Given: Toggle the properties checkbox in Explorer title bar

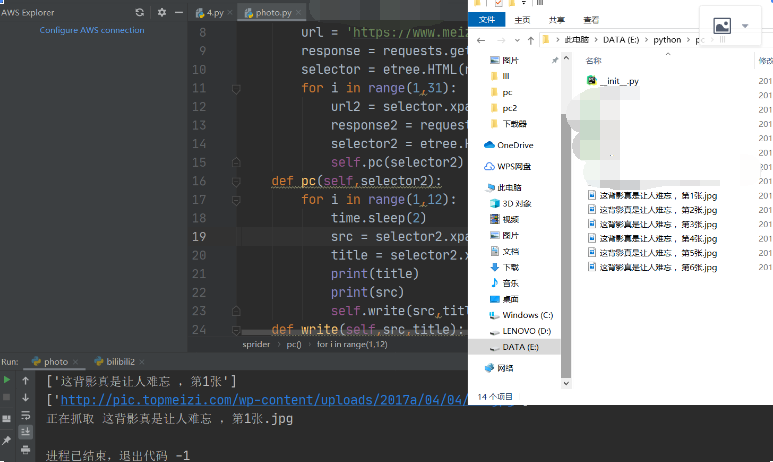Looking at the screenshot, I should [x=499, y=3].
